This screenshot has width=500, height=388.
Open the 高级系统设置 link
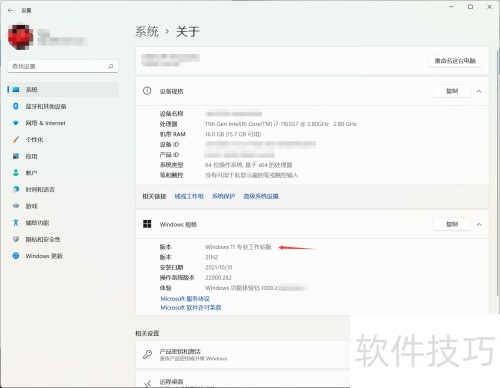pos(261,196)
